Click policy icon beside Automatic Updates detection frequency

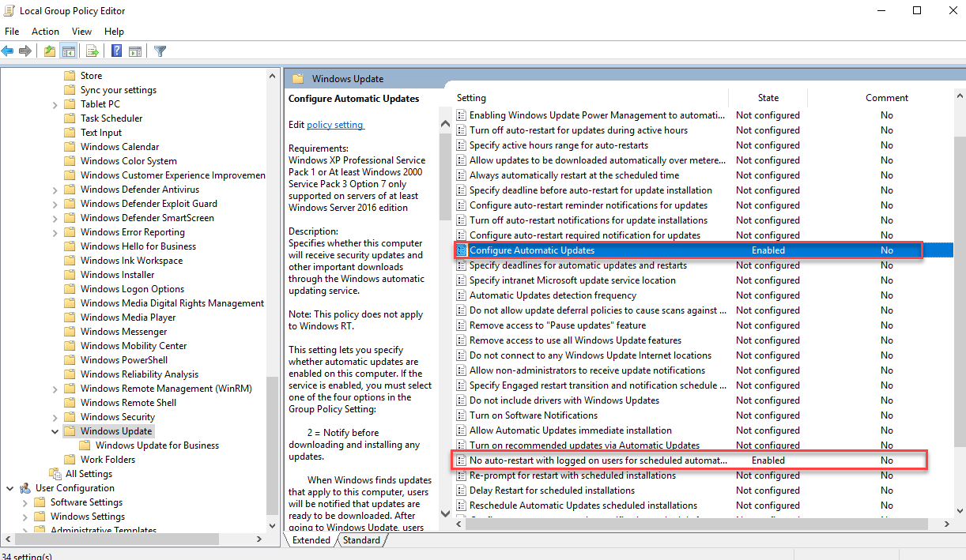462,295
